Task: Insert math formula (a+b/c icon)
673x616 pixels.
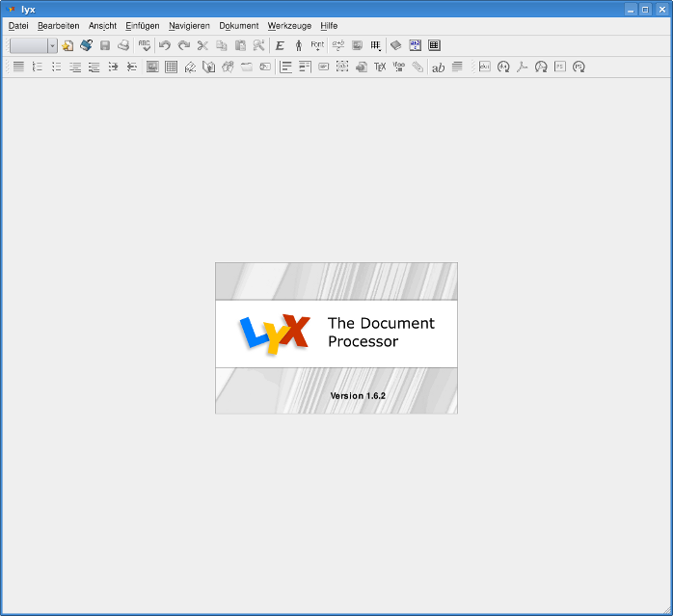Action: click(338, 45)
